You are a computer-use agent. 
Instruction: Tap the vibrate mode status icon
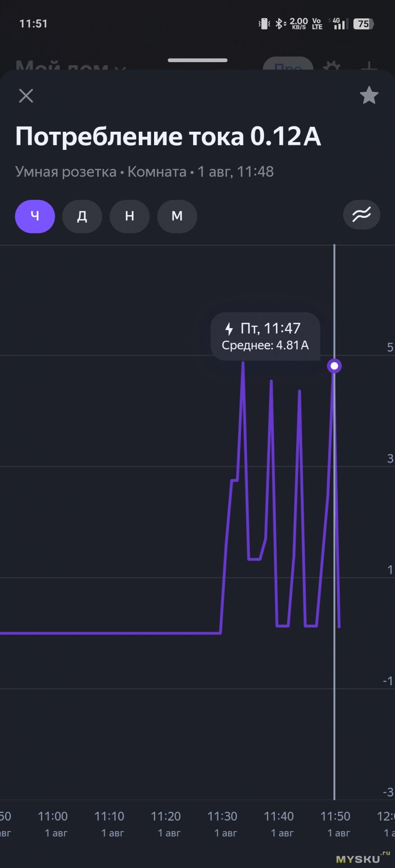[264, 24]
